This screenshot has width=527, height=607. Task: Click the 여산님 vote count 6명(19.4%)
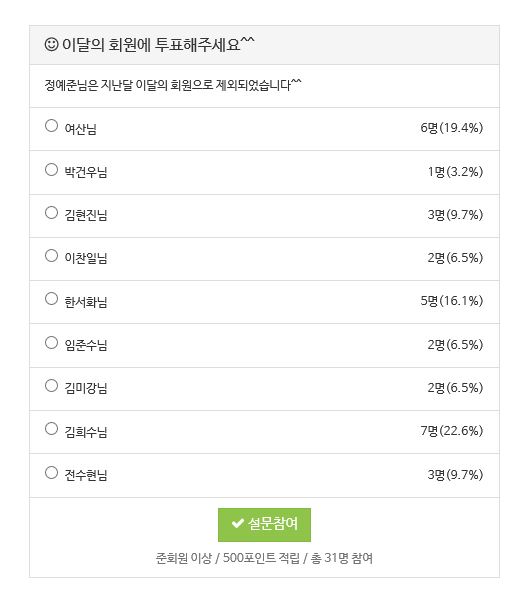pos(451,128)
